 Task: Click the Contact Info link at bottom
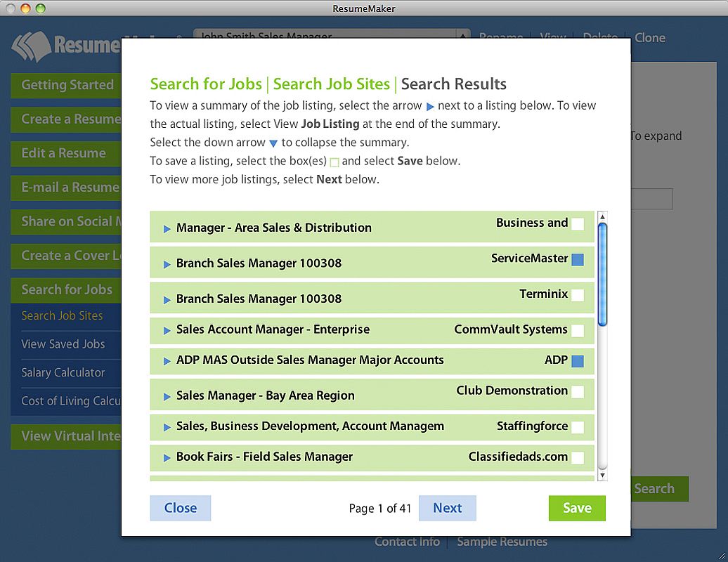point(407,542)
